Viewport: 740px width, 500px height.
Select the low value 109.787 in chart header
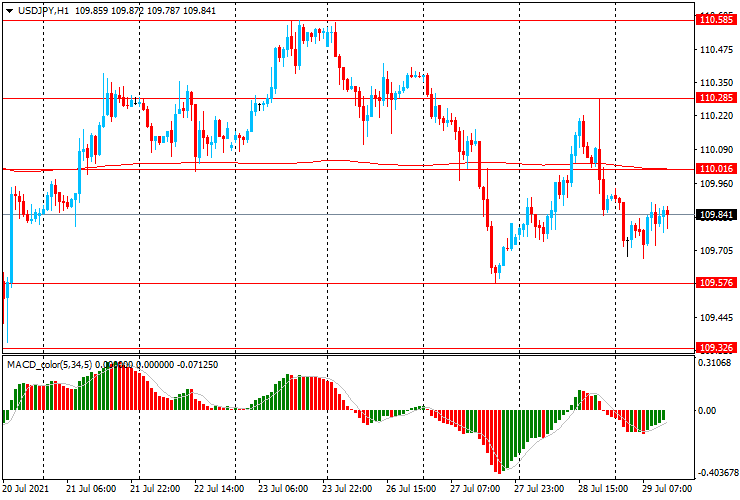pyautogui.click(x=163, y=10)
